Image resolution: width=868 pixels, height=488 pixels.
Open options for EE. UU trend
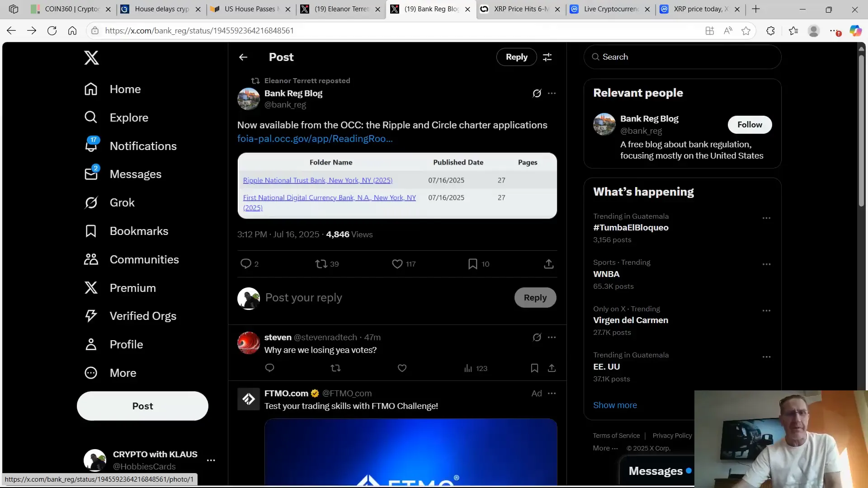766,357
